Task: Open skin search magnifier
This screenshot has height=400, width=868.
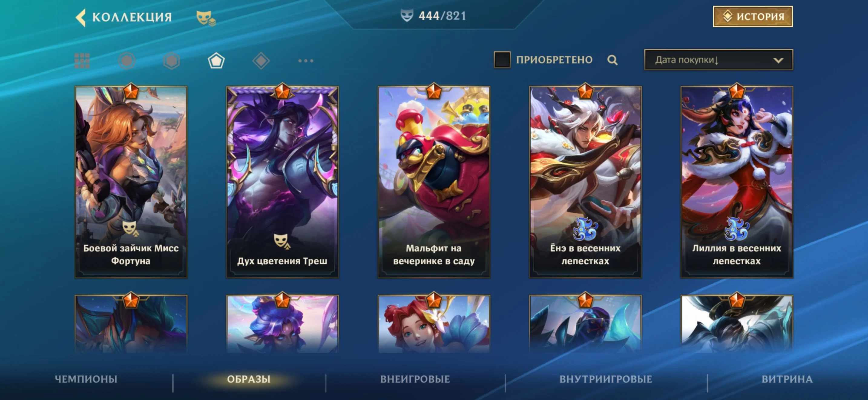Action: [x=612, y=60]
